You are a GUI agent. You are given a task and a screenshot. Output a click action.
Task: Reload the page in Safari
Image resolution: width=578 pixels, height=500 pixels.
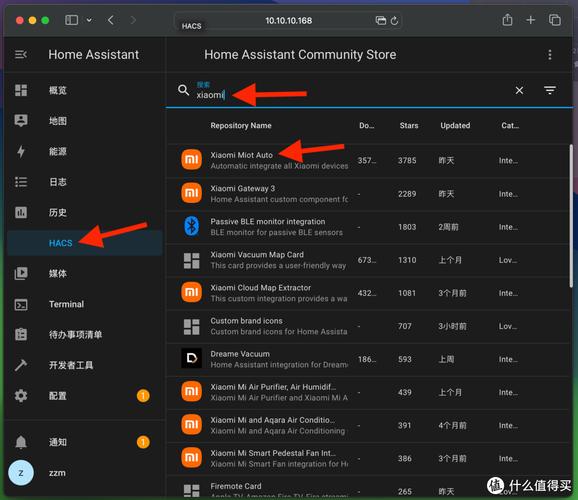pyautogui.click(x=394, y=21)
